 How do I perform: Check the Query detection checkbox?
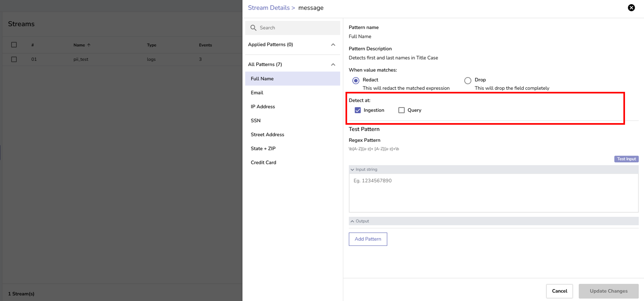click(x=401, y=110)
